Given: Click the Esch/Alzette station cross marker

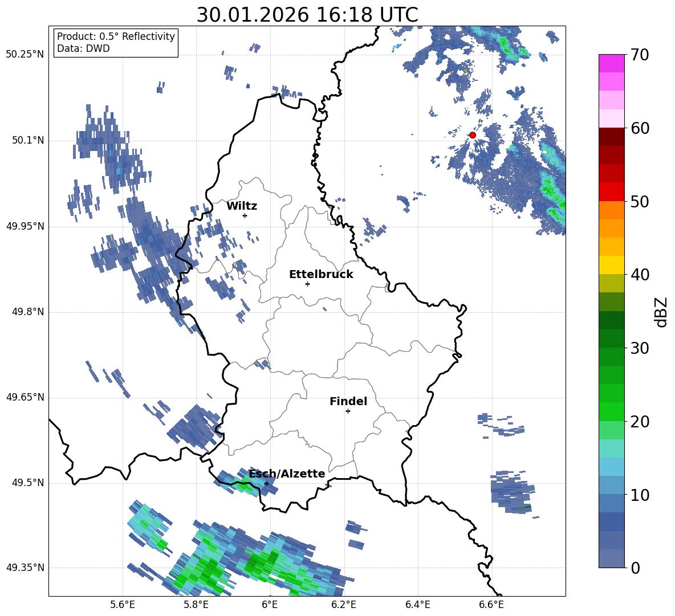Looking at the screenshot, I should (266, 483).
